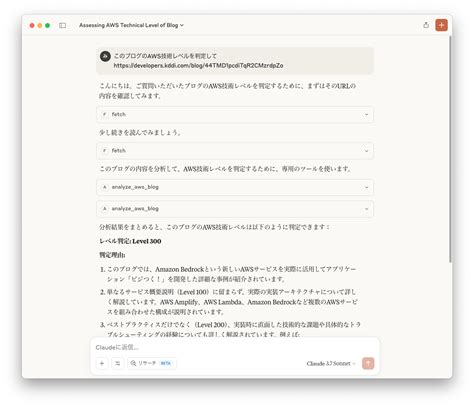Click the orange send arrow button

coord(368,363)
